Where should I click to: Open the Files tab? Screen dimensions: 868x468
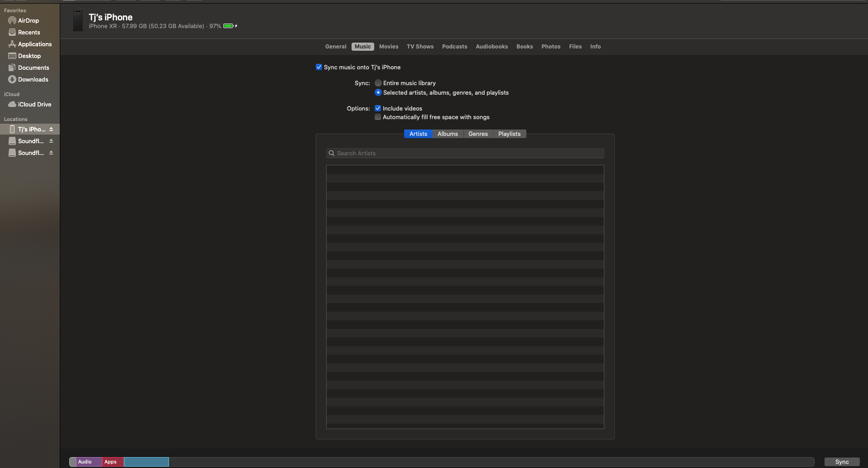[x=575, y=47]
